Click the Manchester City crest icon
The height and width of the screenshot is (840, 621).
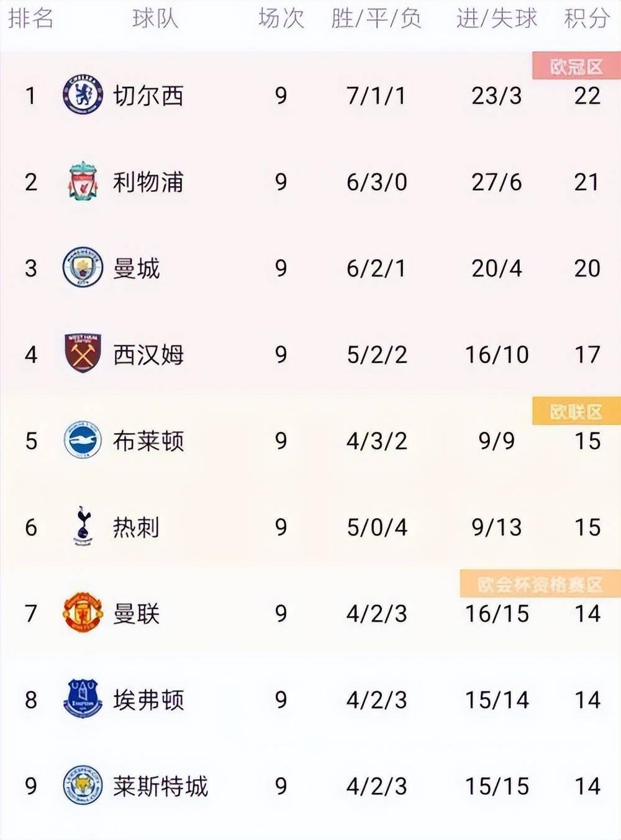pos(83,268)
